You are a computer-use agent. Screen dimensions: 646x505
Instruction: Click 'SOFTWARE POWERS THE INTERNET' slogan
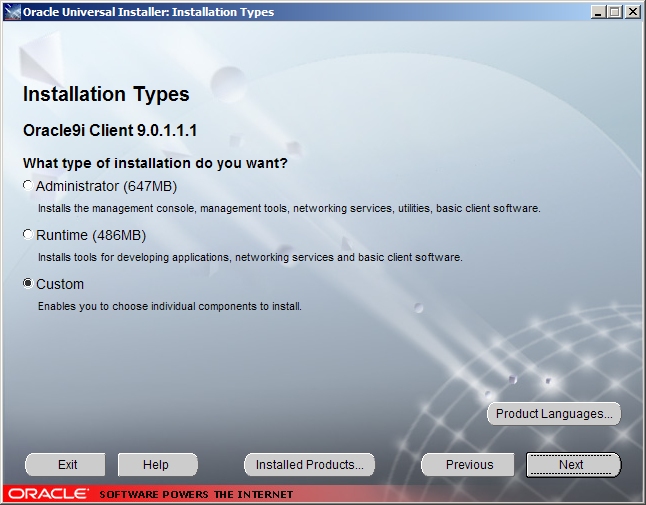pos(196,494)
